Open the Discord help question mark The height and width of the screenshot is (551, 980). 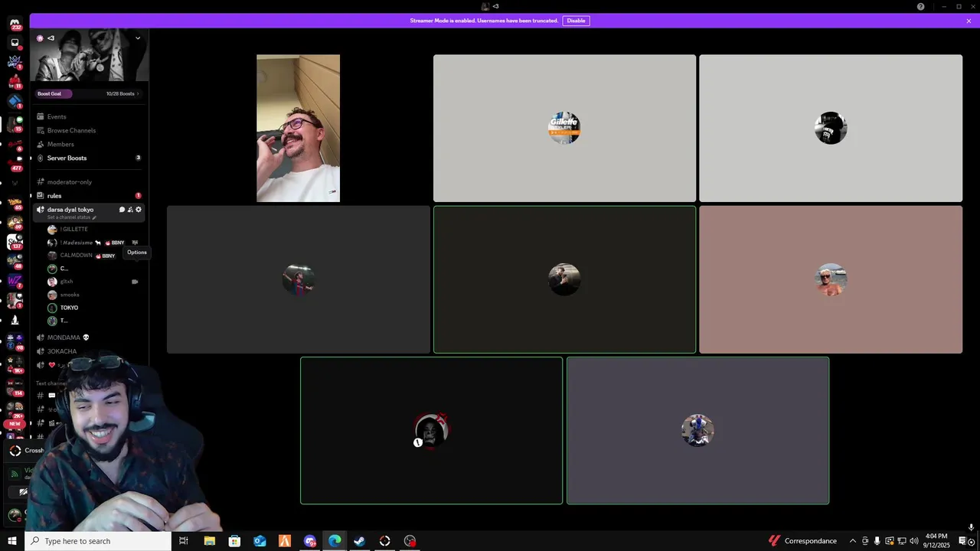pyautogui.click(x=920, y=6)
